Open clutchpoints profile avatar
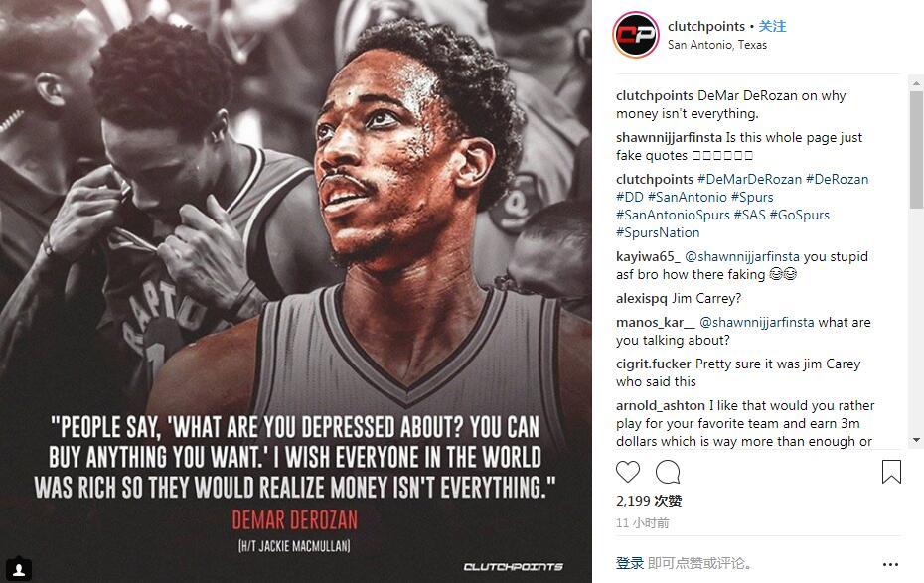 coord(636,35)
